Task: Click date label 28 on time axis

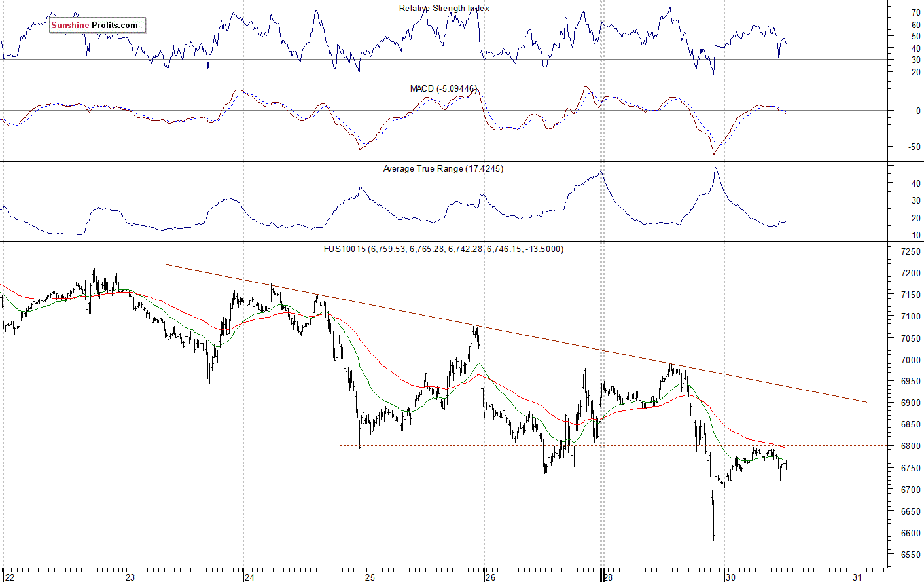Action: point(609,577)
